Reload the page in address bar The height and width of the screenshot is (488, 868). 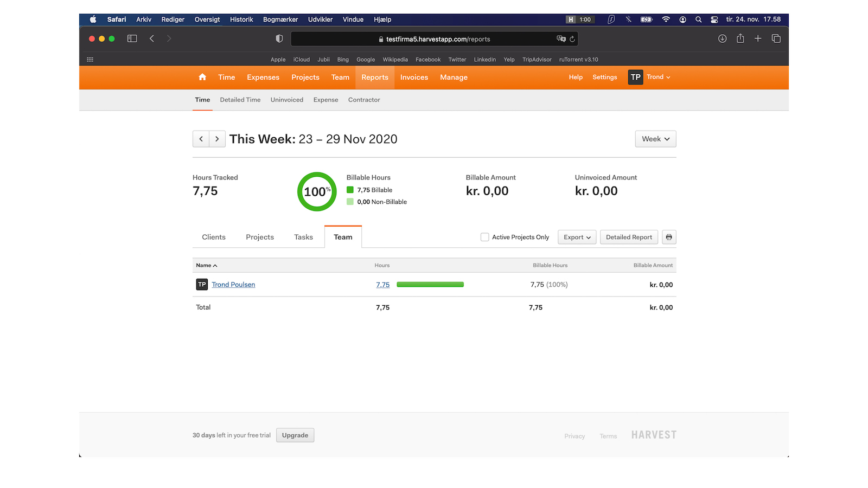click(572, 39)
